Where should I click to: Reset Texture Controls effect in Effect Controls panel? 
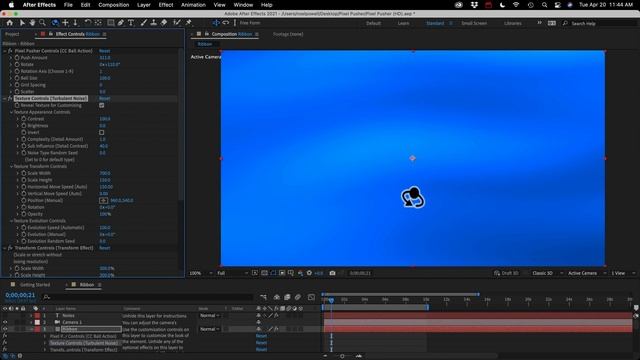pyautogui.click(x=104, y=98)
